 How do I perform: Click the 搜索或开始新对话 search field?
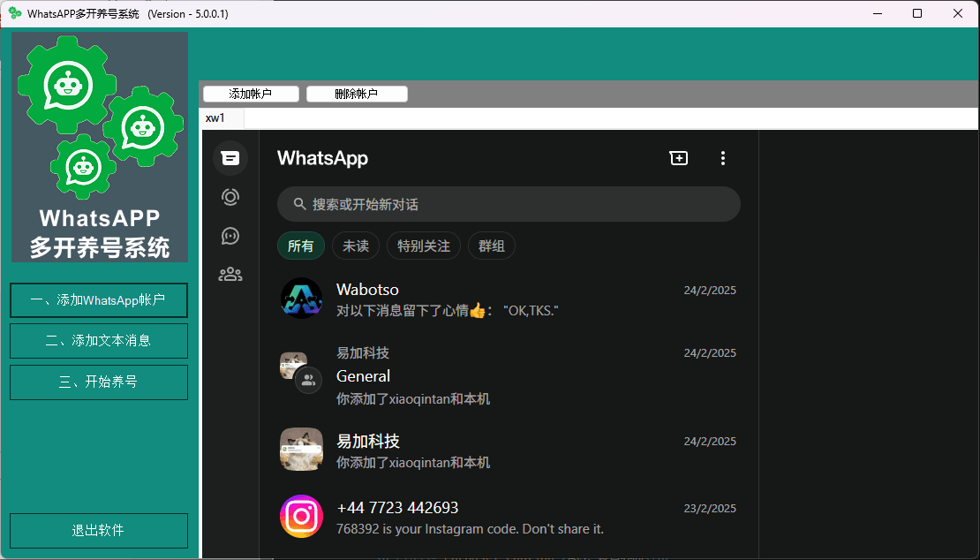click(509, 204)
